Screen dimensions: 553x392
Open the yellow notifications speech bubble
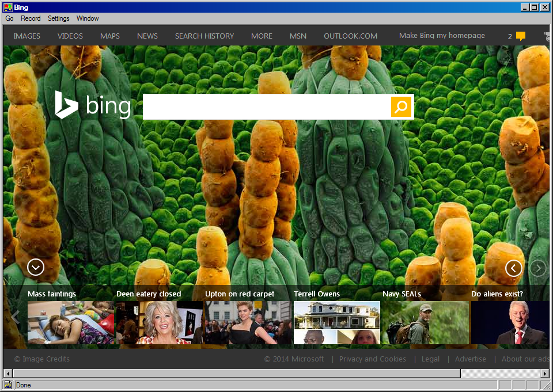520,36
